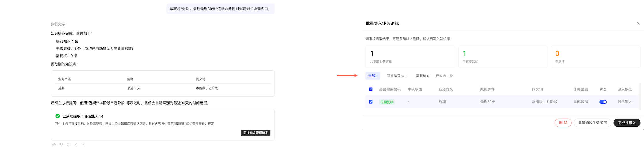Select the 全部 1 tab
The height and width of the screenshot is (148, 644).
373,76
